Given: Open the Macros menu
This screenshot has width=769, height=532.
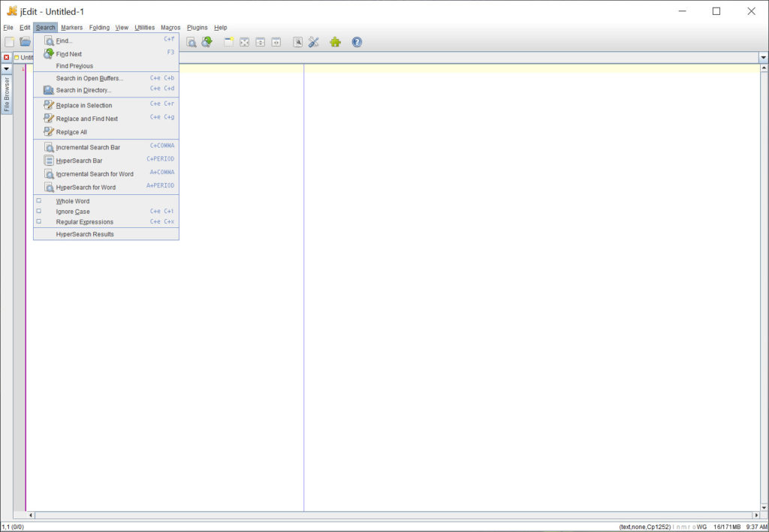Looking at the screenshot, I should [170, 28].
